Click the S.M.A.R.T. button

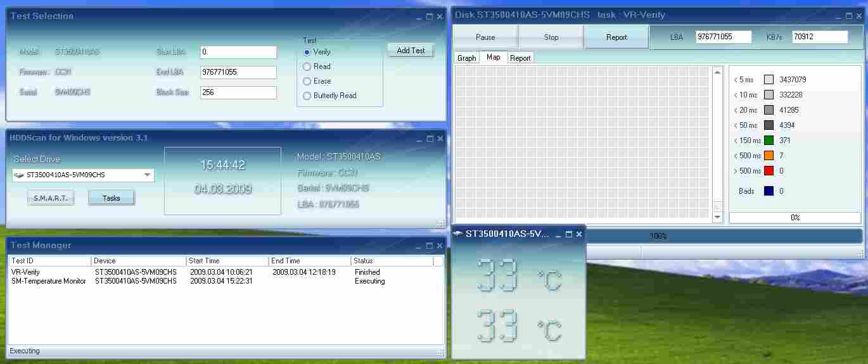(51, 198)
